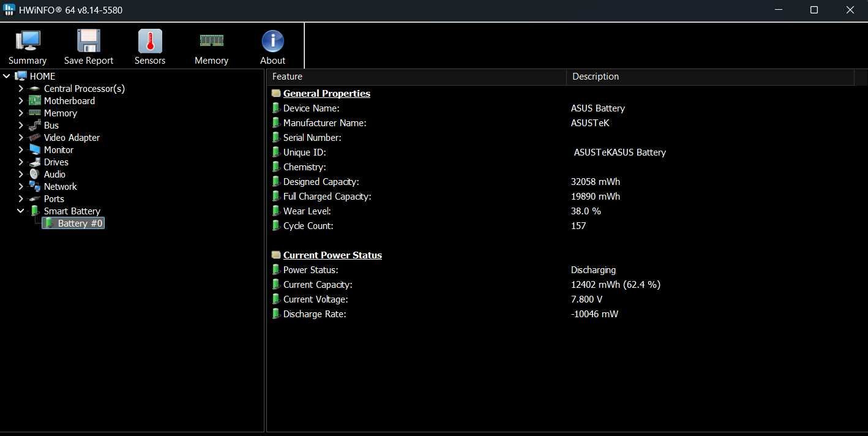Click the Summary toolbar label
868x436 pixels.
coord(28,60)
